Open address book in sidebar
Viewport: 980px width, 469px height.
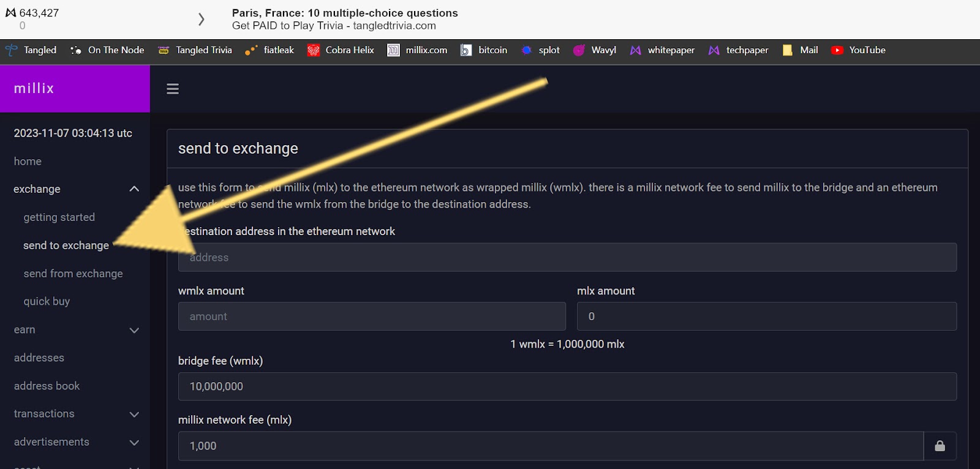coord(47,386)
